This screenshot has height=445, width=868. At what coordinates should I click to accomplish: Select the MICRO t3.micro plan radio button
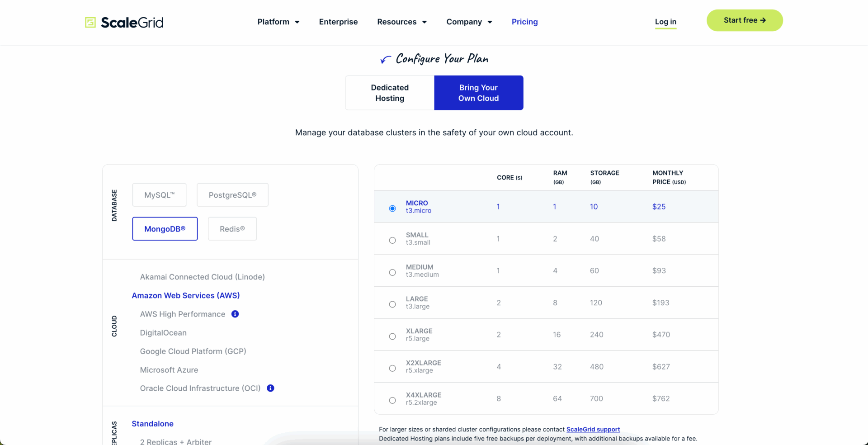coord(392,208)
